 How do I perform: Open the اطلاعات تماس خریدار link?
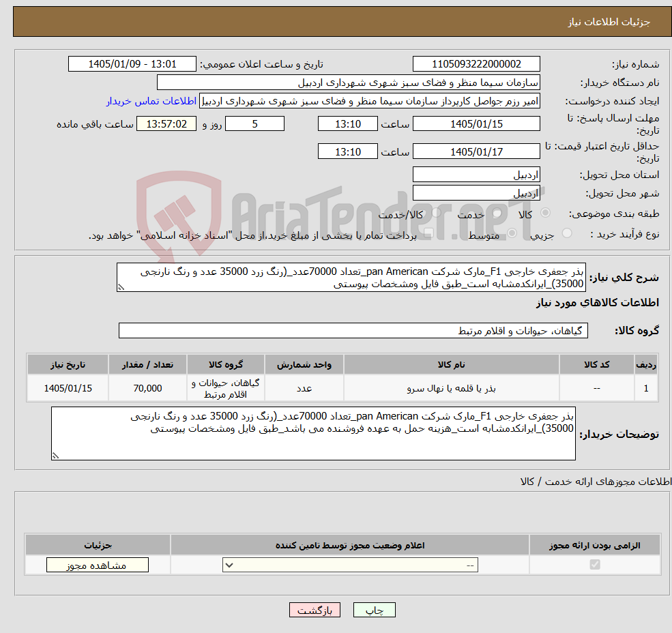click(x=151, y=101)
